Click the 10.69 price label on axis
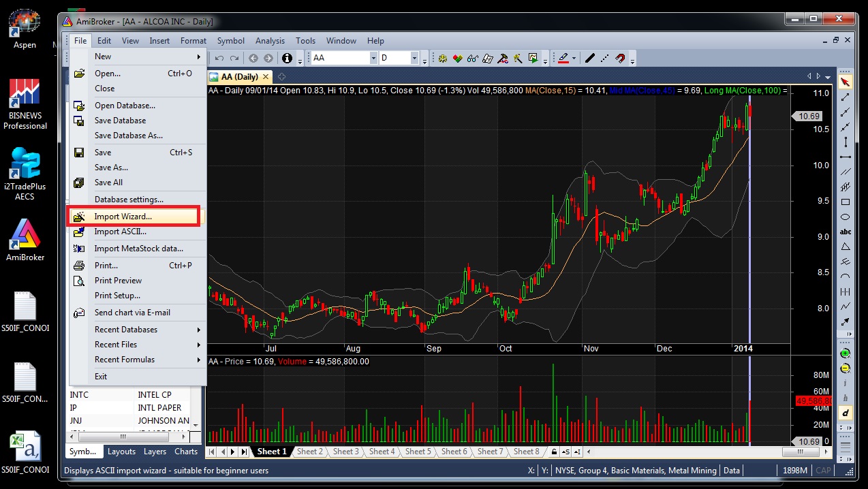 click(x=808, y=116)
